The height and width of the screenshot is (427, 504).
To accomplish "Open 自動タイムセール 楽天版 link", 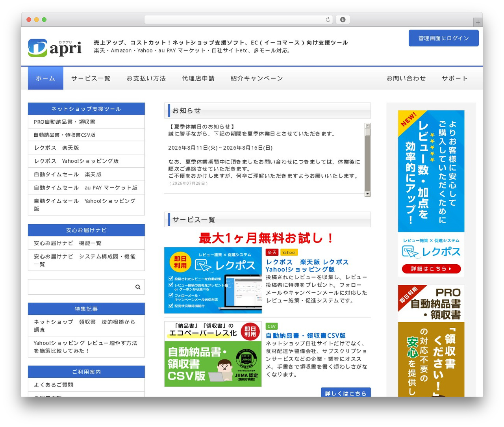I will pyautogui.click(x=86, y=175).
